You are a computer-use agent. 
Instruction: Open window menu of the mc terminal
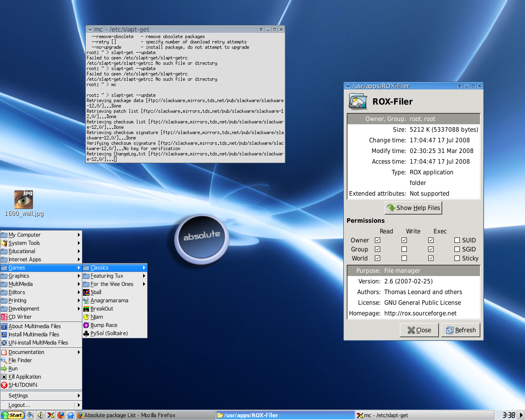[x=90, y=30]
